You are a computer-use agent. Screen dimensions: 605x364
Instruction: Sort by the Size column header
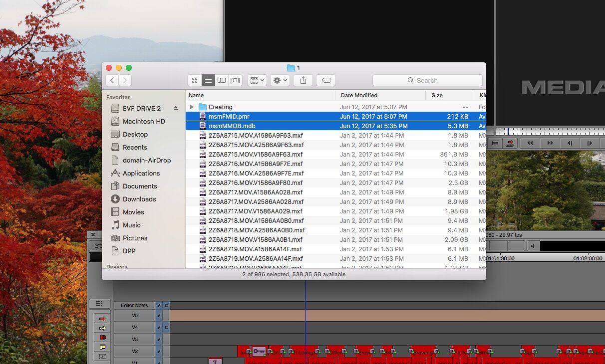tap(450, 95)
